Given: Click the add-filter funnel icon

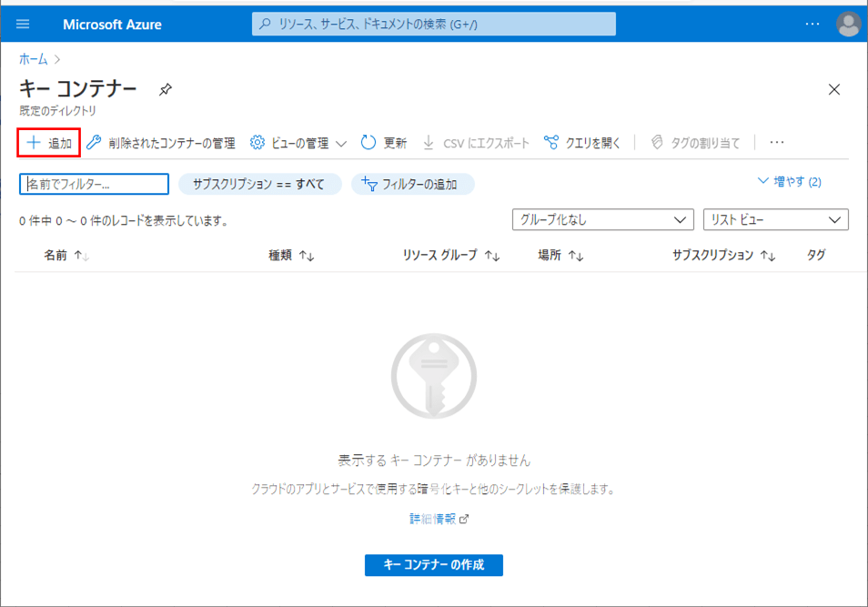Looking at the screenshot, I should 369,184.
